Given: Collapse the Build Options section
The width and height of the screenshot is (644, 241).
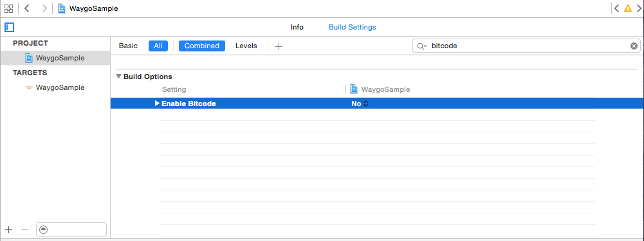Looking at the screenshot, I should tap(118, 76).
